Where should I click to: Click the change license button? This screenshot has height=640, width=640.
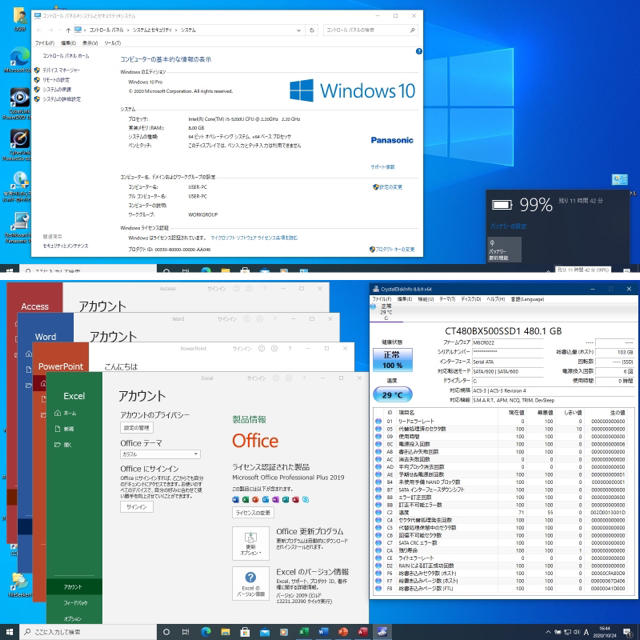pos(253,513)
